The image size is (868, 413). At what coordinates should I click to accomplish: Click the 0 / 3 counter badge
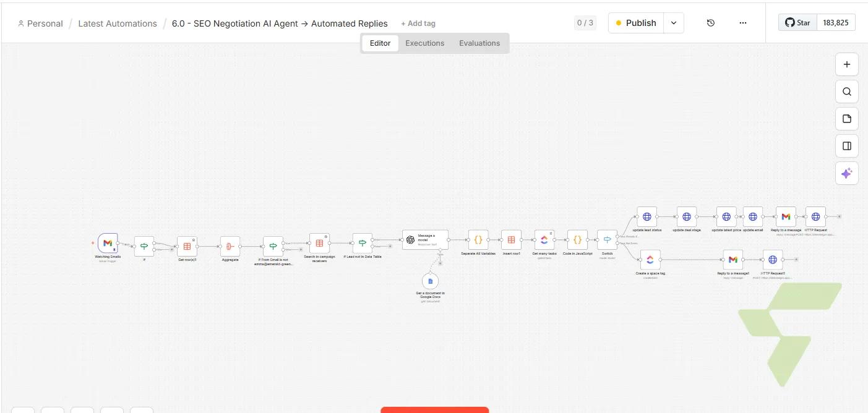pos(585,23)
